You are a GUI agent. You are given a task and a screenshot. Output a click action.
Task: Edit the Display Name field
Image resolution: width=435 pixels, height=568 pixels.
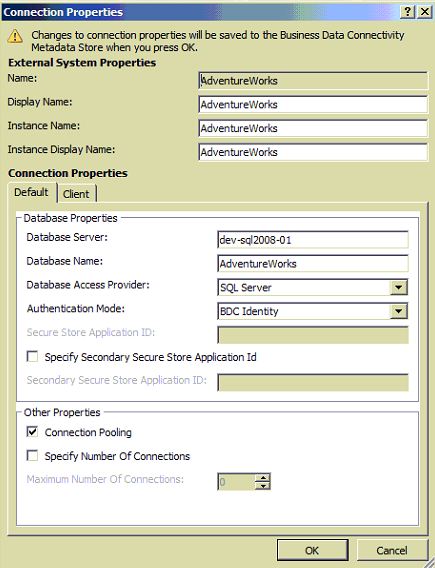coord(313,105)
